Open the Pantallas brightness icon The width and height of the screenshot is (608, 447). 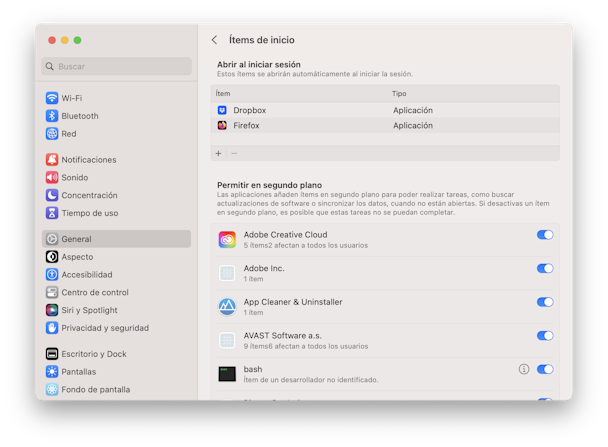click(x=52, y=372)
